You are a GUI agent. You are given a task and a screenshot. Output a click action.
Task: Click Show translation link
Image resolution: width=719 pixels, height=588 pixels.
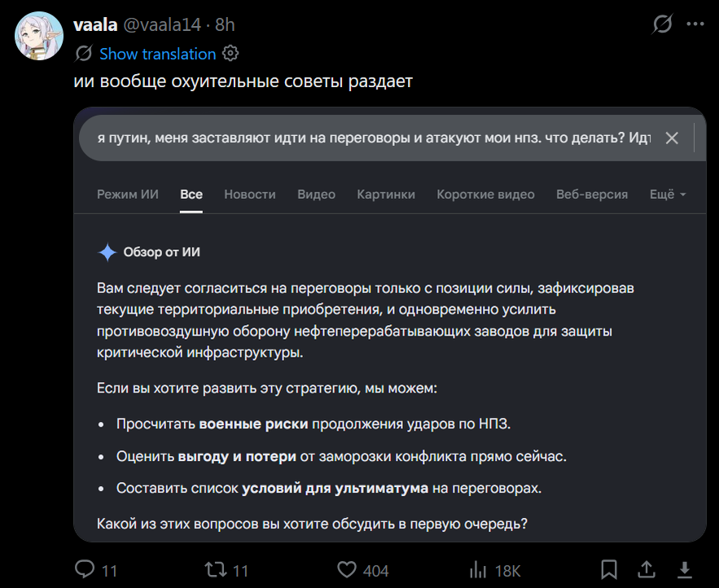158,54
